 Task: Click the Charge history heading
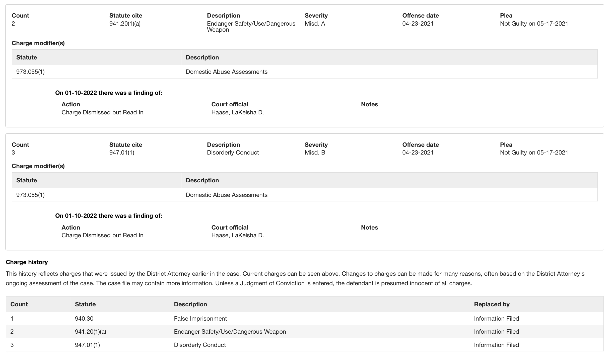[27, 262]
